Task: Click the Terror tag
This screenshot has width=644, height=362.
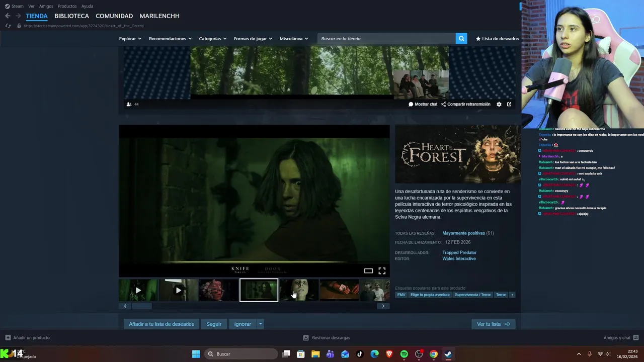Action: (x=501, y=295)
